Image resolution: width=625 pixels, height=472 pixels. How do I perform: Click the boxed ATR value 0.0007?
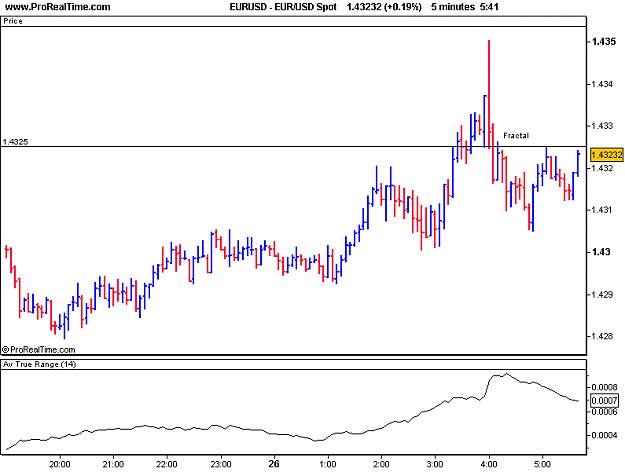pyautogui.click(x=604, y=400)
